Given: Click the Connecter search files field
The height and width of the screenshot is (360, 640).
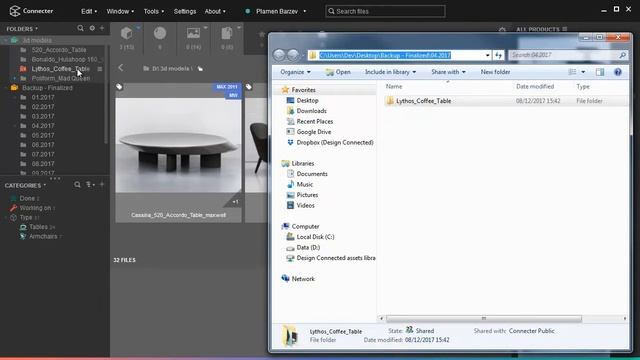Looking at the screenshot, I should (385, 11).
